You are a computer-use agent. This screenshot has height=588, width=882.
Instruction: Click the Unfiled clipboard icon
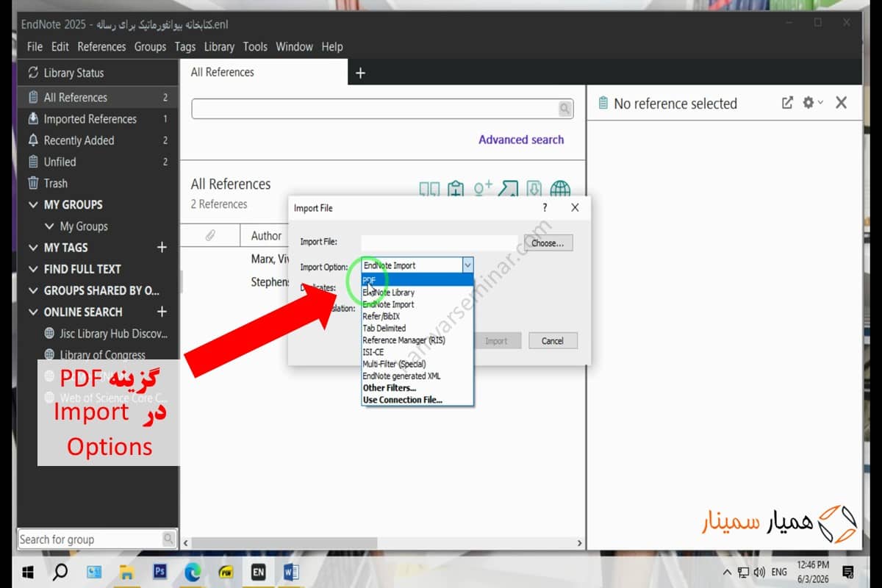pyautogui.click(x=33, y=162)
